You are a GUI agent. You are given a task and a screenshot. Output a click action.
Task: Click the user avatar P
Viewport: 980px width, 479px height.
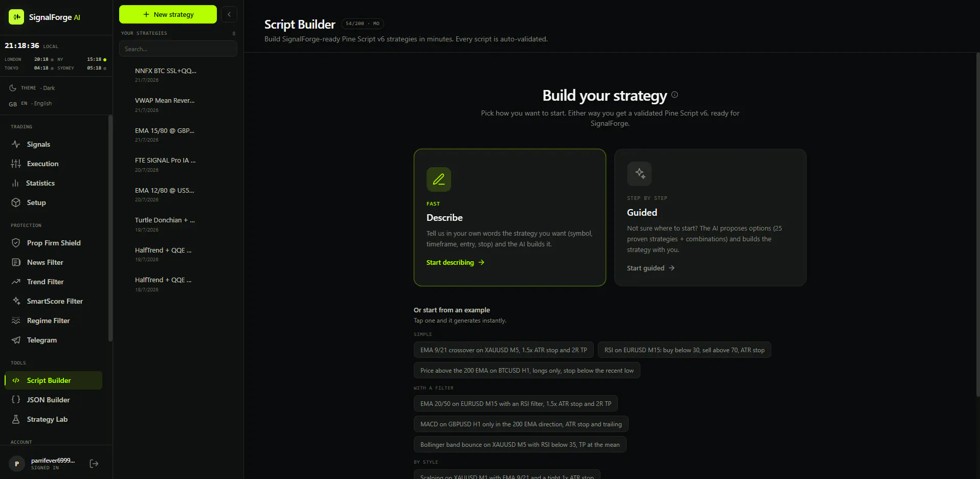[17, 464]
